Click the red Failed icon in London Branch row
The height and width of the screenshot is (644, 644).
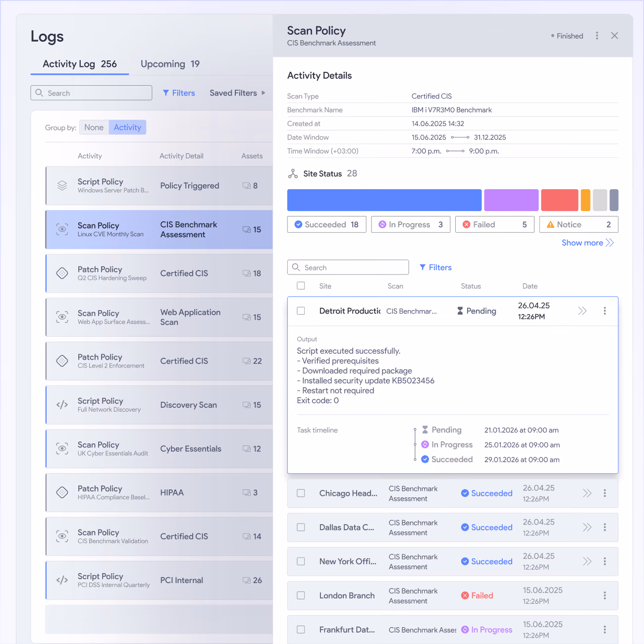pyautogui.click(x=465, y=595)
